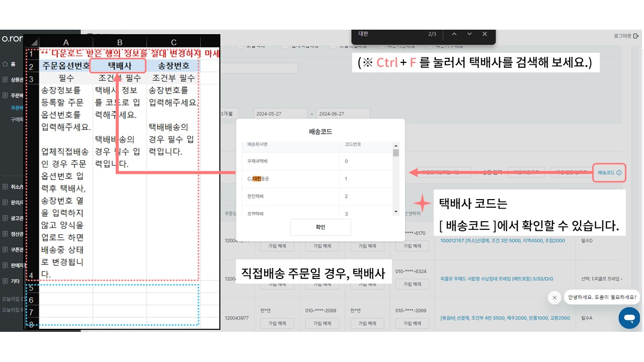The image size is (644, 362).
Task: Select row 6 header in spreadsheet
Action: (x=31, y=300)
